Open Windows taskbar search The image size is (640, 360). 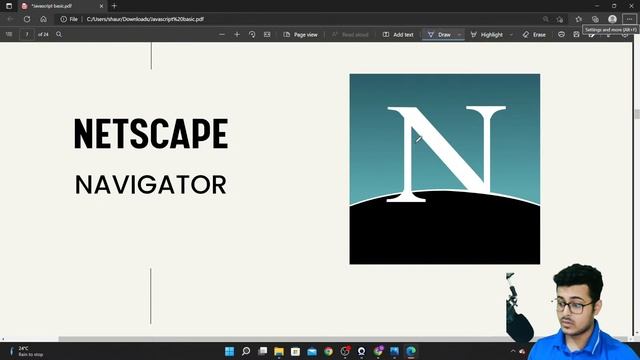(246, 351)
